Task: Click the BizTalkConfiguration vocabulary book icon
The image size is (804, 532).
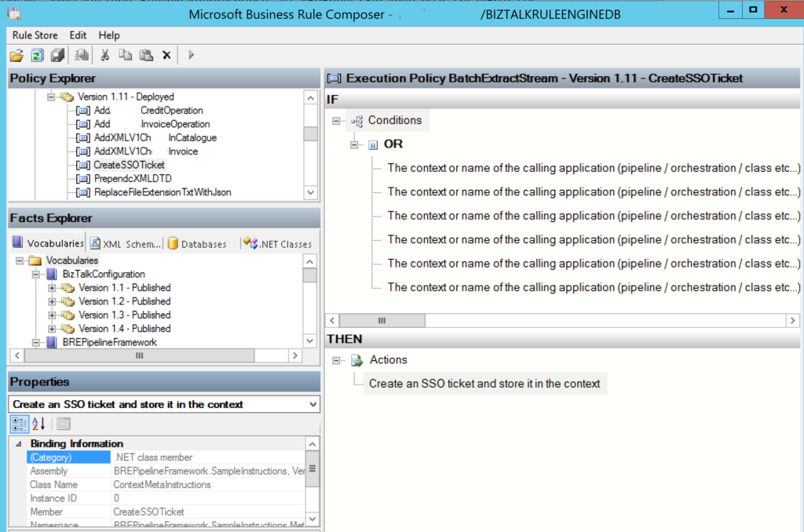Action: 52,274
